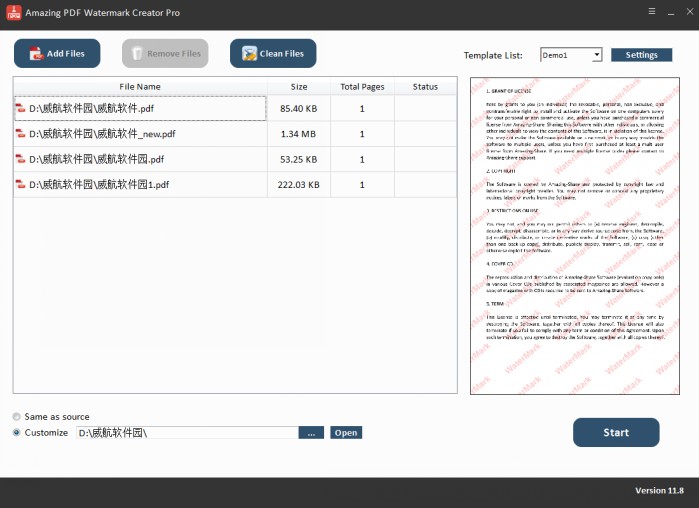Close the Watermark Creator window
Image resolution: width=699 pixels, height=508 pixels.
pos(690,12)
